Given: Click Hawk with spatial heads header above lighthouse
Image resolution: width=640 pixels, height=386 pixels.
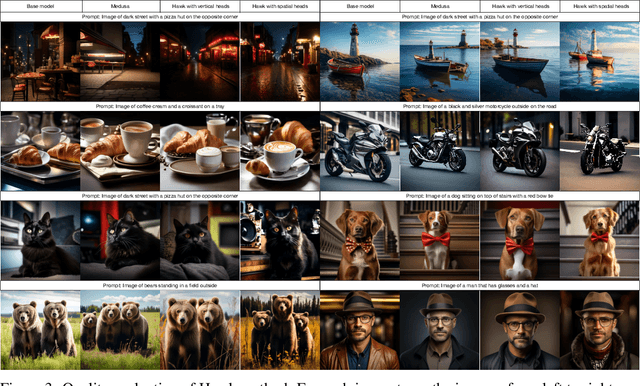Looking at the screenshot, I should click(601, 6).
